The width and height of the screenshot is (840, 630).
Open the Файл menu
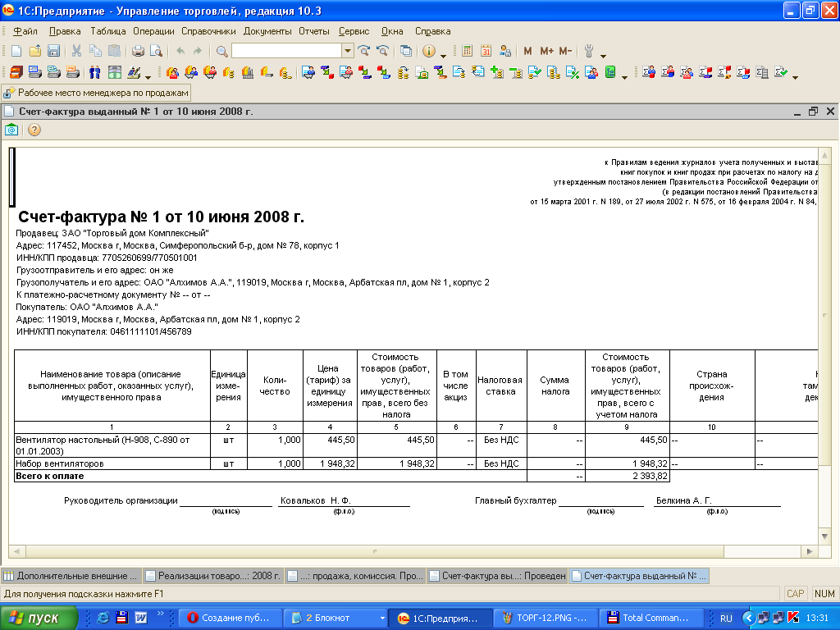(25, 31)
